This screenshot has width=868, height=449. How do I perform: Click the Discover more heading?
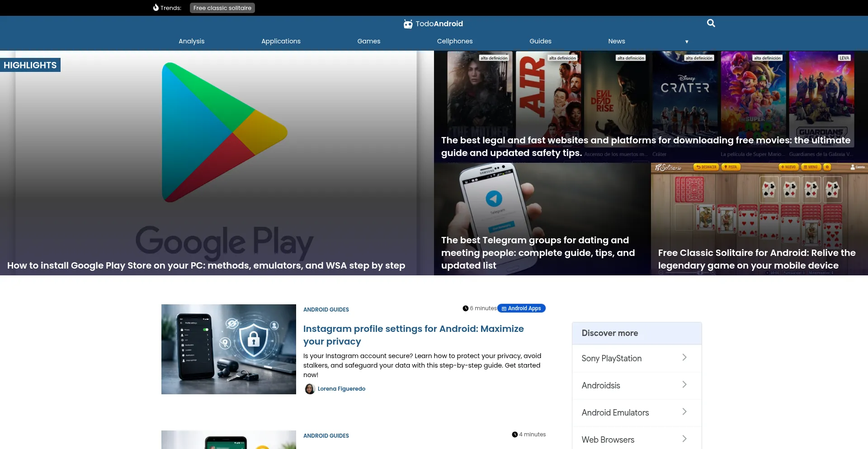pos(610,333)
